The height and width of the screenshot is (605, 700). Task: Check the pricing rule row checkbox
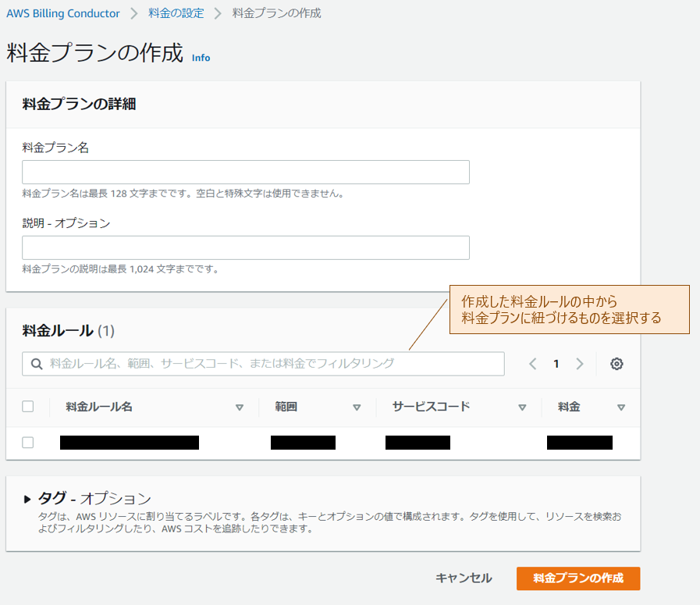pos(28,442)
